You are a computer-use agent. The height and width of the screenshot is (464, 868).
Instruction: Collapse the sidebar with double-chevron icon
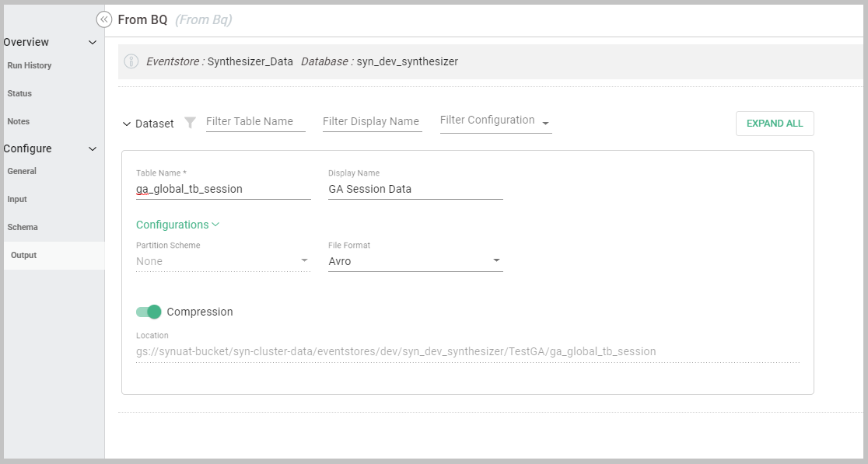(x=104, y=20)
